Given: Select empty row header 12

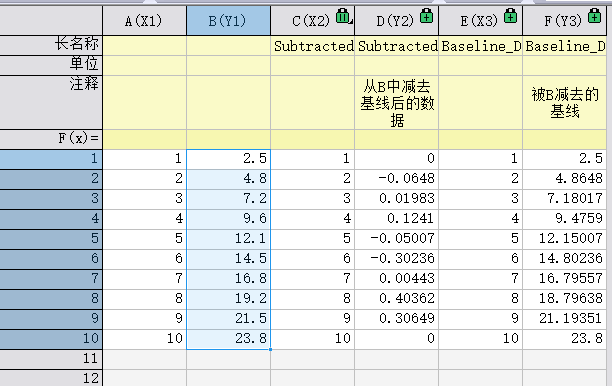Looking at the screenshot, I should click(51, 378).
